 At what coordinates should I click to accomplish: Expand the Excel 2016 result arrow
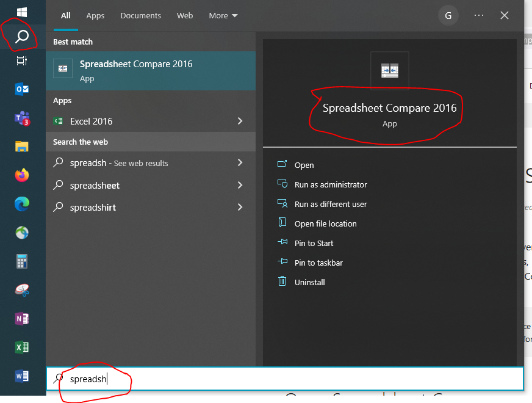(x=240, y=121)
